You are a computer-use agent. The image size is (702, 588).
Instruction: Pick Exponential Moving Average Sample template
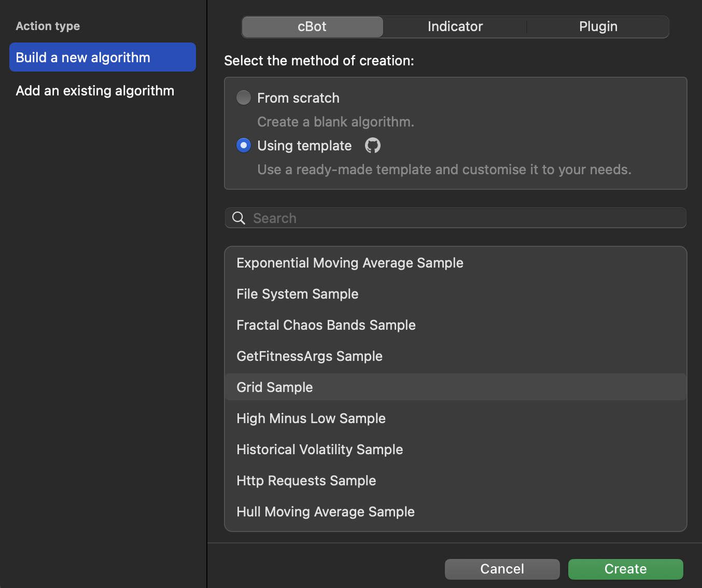(350, 263)
